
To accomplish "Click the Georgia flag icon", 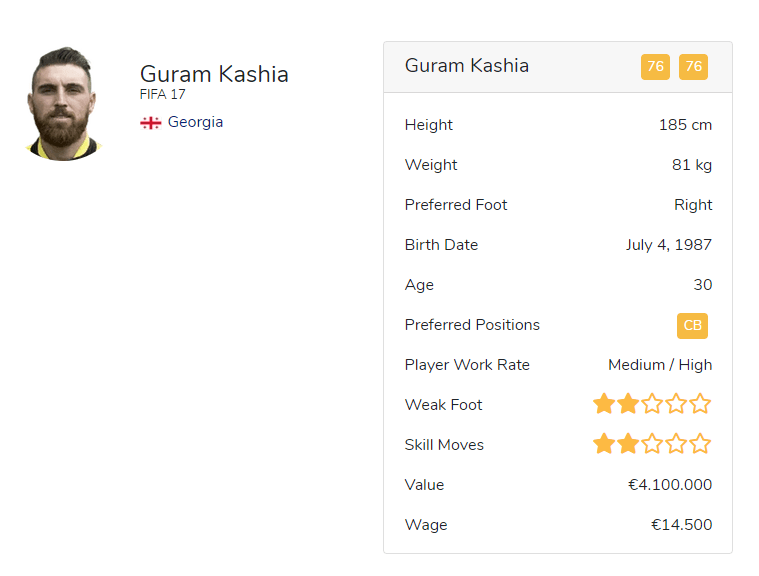I will point(150,123).
